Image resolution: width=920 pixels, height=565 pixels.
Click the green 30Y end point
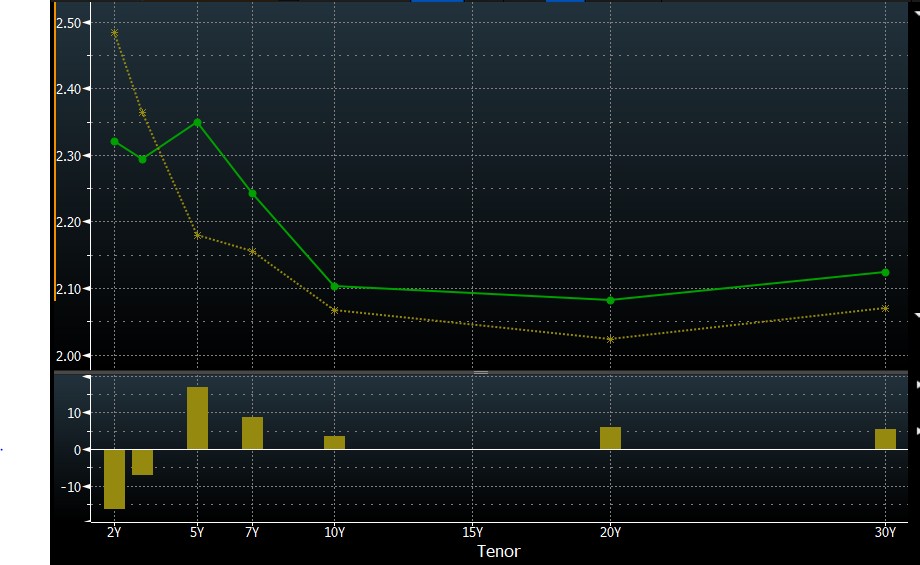point(885,272)
